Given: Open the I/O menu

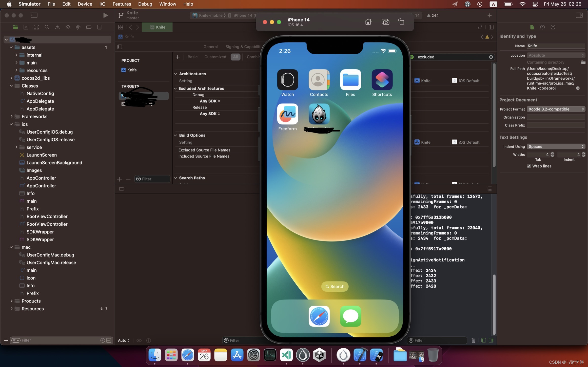Looking at the screenshot, I should (102, 4).
